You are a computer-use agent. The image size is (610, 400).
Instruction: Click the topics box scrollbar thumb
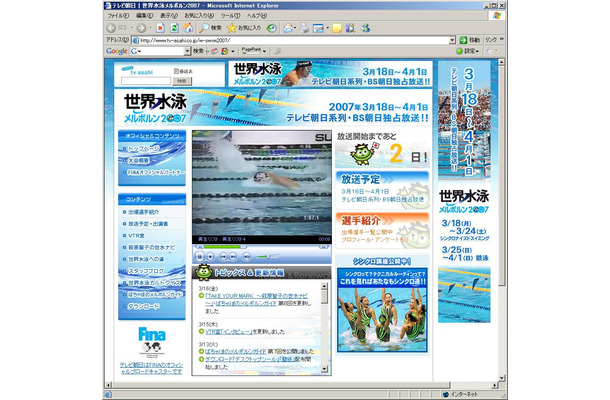pos(324,297)
